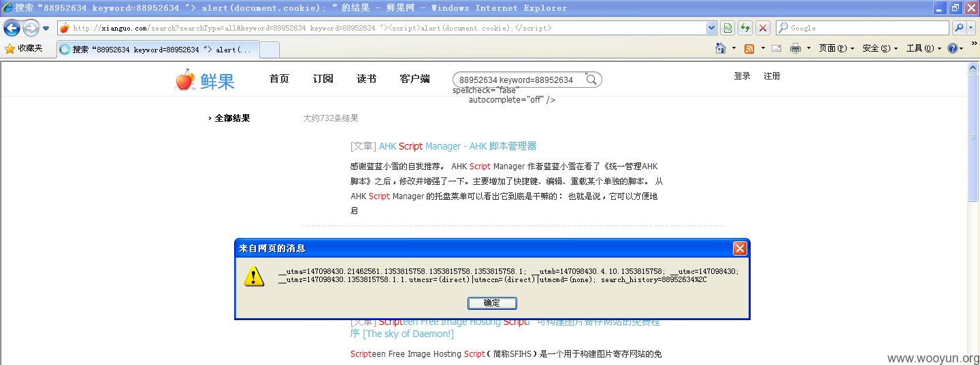980x365 pixels.
Task: Click the read mail envelope icon
Action: coord(777,48)
